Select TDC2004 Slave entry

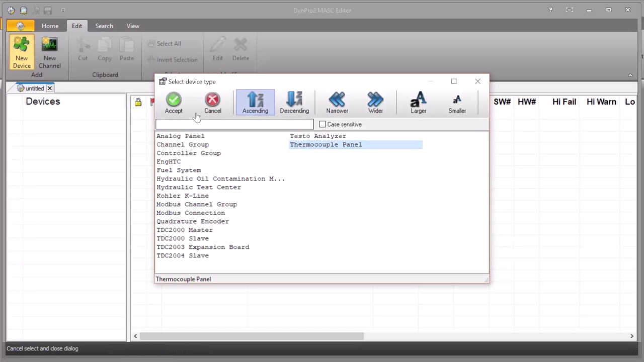[x=183, y=255]
